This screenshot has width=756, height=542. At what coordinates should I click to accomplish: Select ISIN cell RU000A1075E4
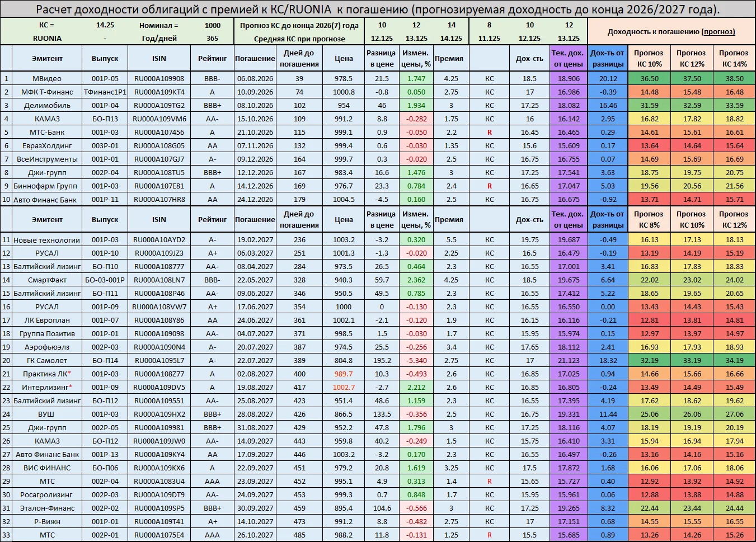tap(159, 535)
